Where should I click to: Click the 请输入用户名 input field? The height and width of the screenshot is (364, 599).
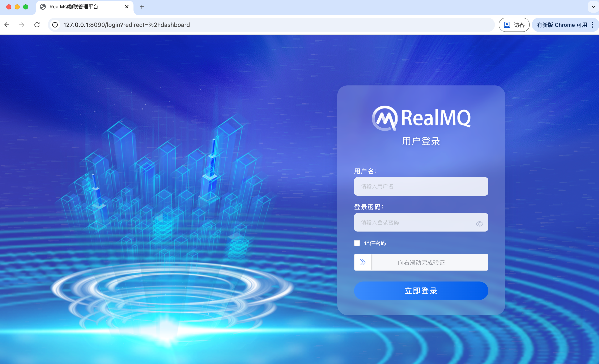pyautogui.click(x=421, y=186)
